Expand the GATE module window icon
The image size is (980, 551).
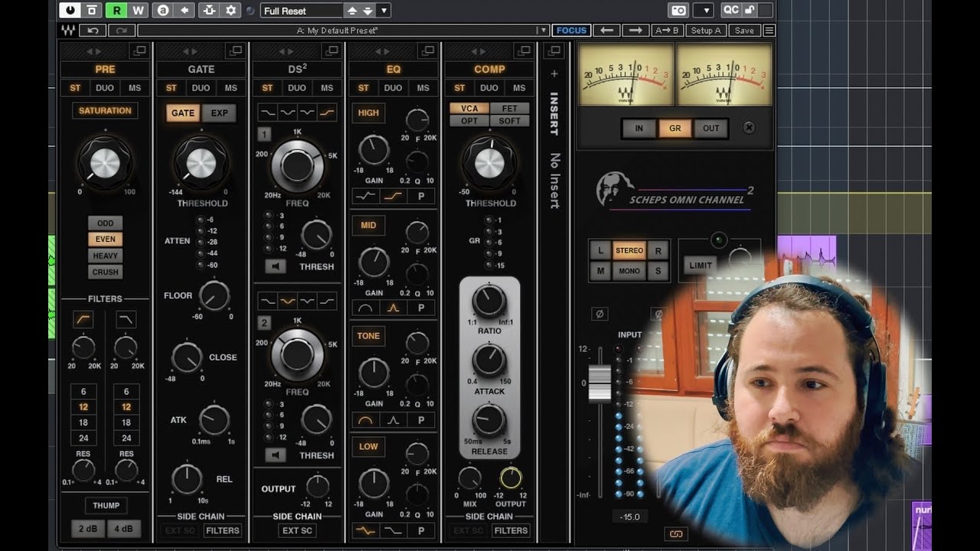tap(235, 51)
